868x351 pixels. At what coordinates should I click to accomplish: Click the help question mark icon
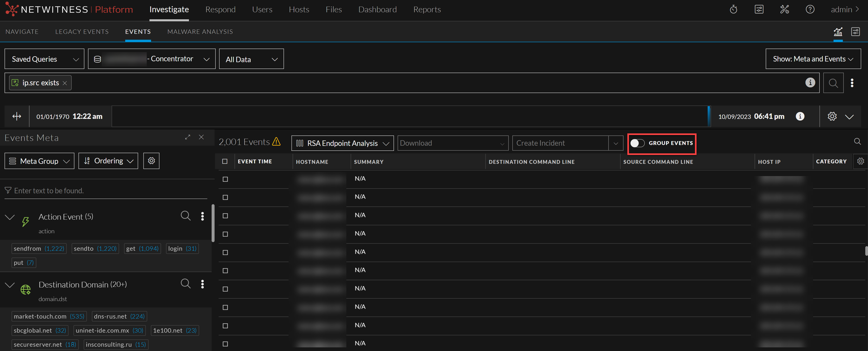pos(810,10)
